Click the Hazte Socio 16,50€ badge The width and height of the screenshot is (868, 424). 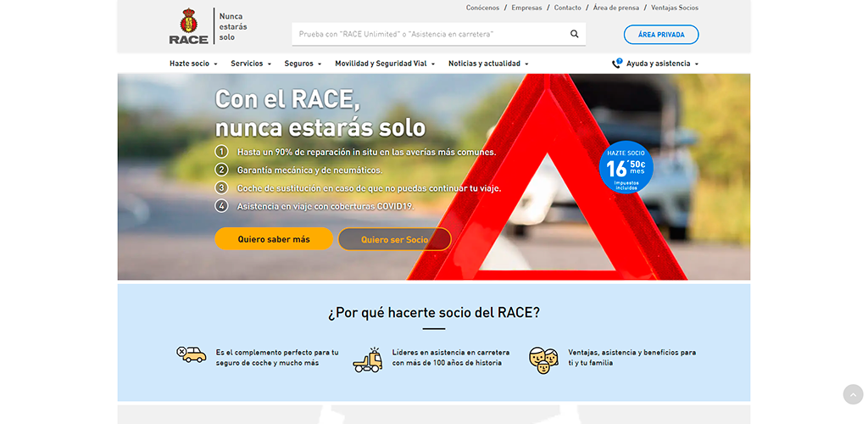[626, 168]
